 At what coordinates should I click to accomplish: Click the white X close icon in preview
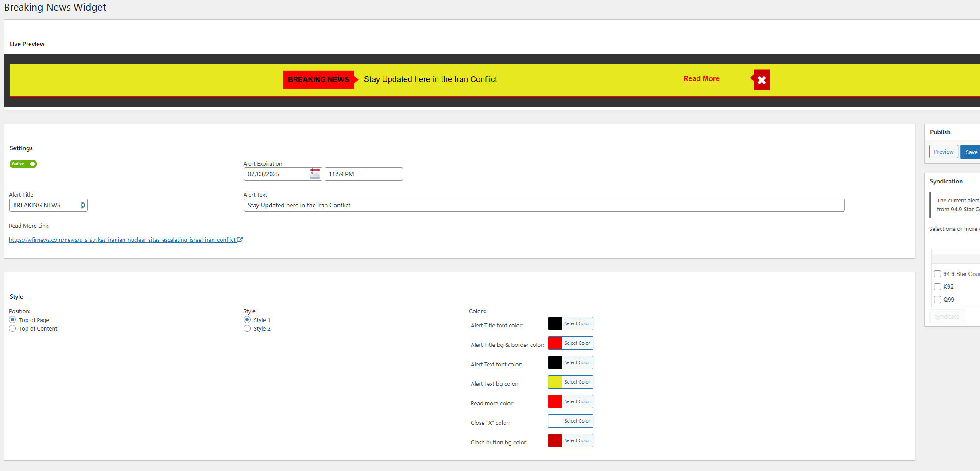tap(762, 80)
